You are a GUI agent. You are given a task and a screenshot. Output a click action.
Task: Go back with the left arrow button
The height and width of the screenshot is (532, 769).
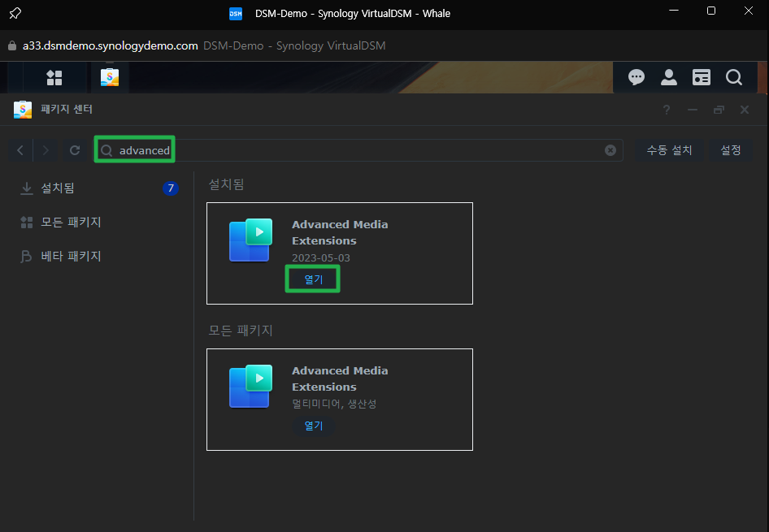click(20, 150)
